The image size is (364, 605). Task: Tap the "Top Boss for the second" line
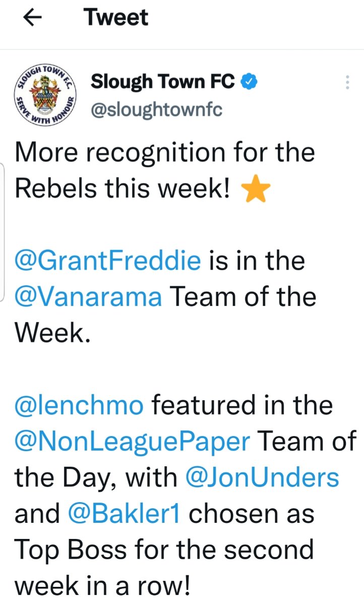coord(164,550)
